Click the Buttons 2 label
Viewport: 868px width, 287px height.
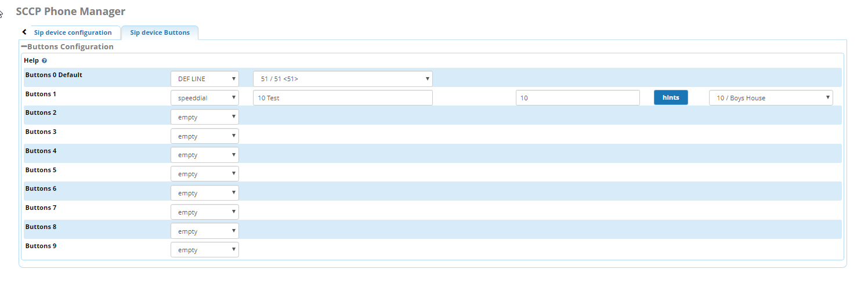tap(41, 112)
